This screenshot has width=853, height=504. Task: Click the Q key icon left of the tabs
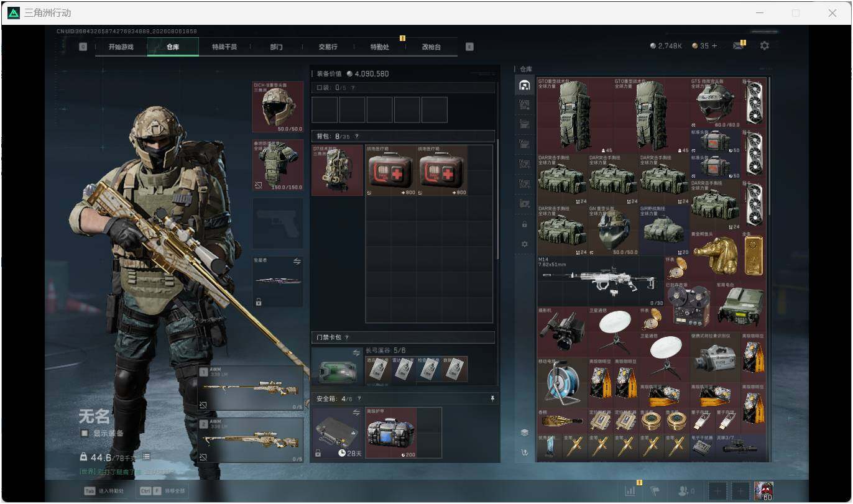coord(83,47)
